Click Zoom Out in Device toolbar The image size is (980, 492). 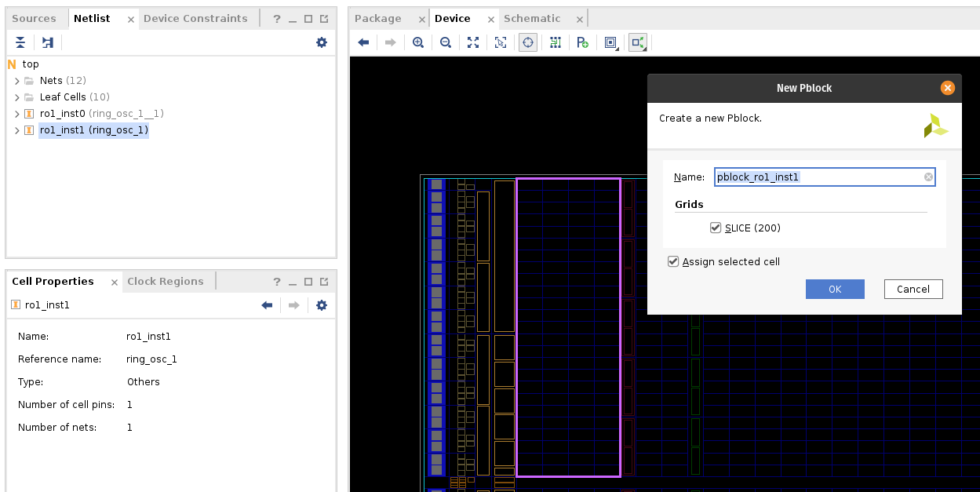click(x=446, y=42)
